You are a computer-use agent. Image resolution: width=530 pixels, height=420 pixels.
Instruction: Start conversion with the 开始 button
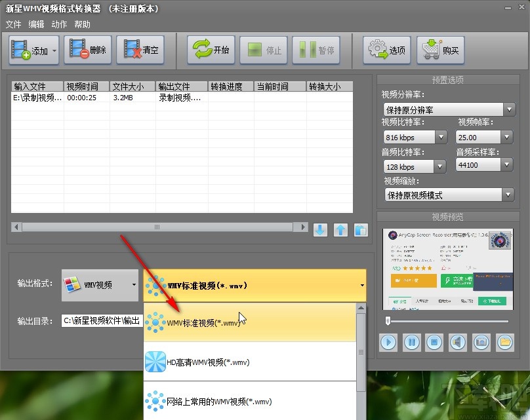211,50
